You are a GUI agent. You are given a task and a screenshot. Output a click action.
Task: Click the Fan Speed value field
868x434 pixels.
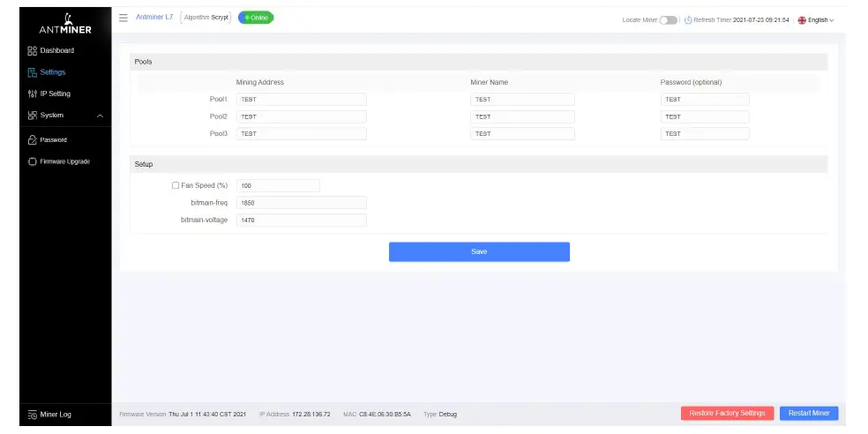click(278, 186)
